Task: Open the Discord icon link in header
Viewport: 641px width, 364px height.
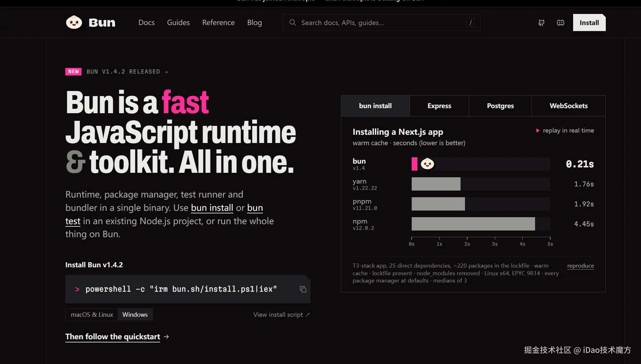Action: click(x=560, y=23)
